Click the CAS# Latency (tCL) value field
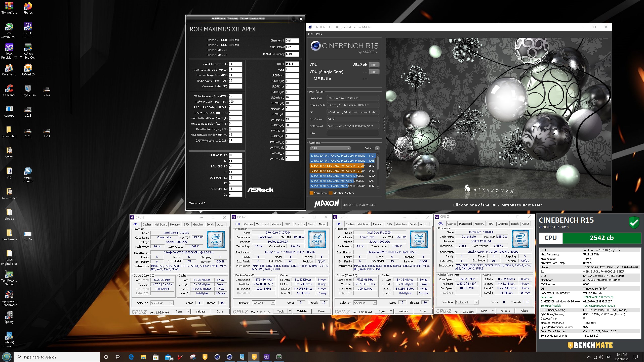The image size is (644, 362). [x=235, y=64]
